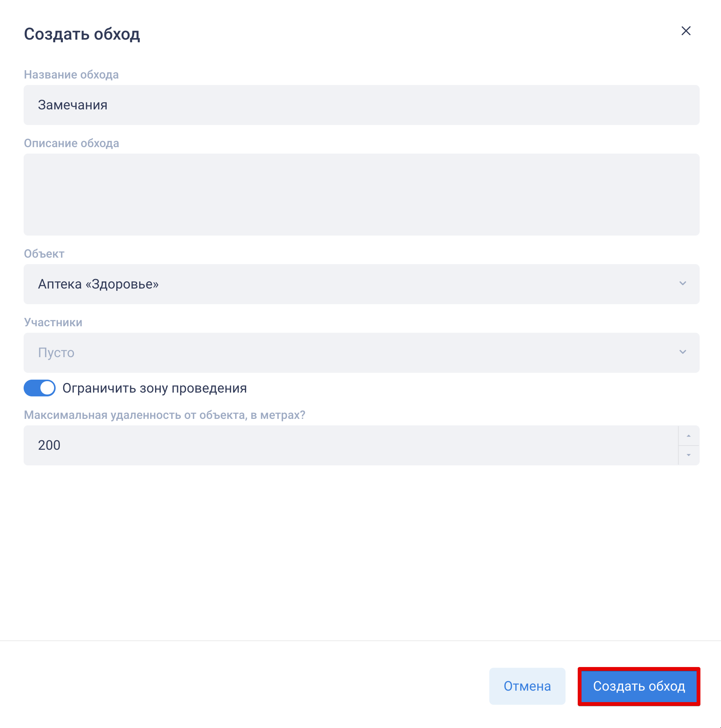This screenshot has height=728, width=721.
Task: Click the chevron arrow in Объект field
Action: click(683, 284)
